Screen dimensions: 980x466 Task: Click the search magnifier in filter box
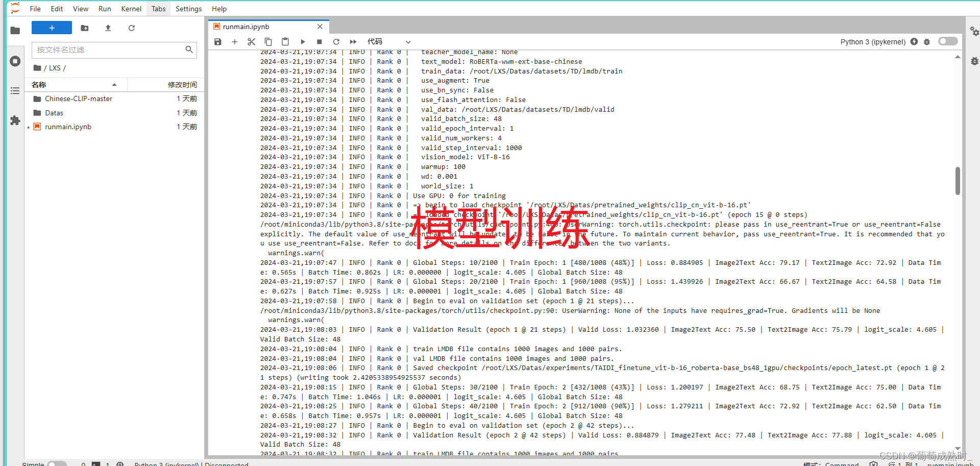pos(189,50)
